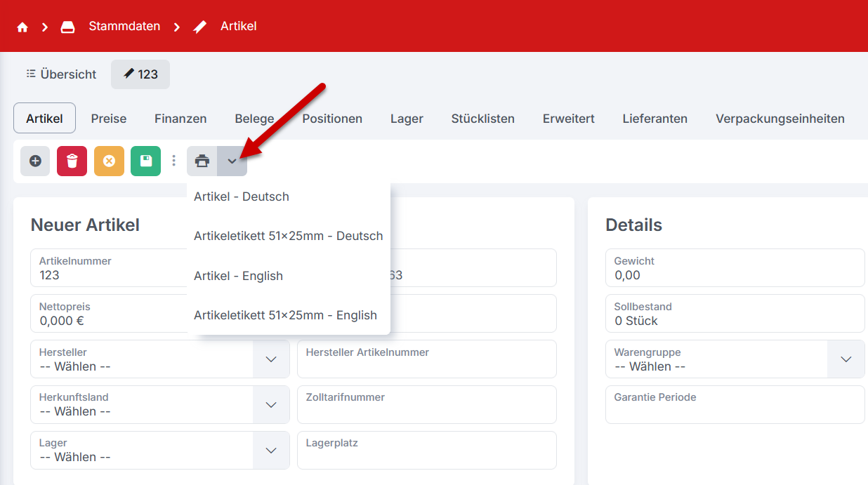
Task: Switch to the Preise tab
Action: [109, 119]
